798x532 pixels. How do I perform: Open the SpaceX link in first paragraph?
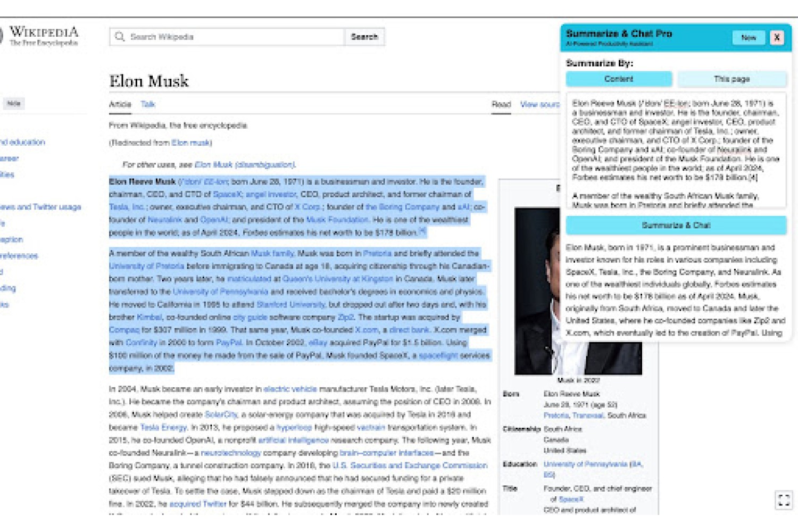click(x=227, y=194)
